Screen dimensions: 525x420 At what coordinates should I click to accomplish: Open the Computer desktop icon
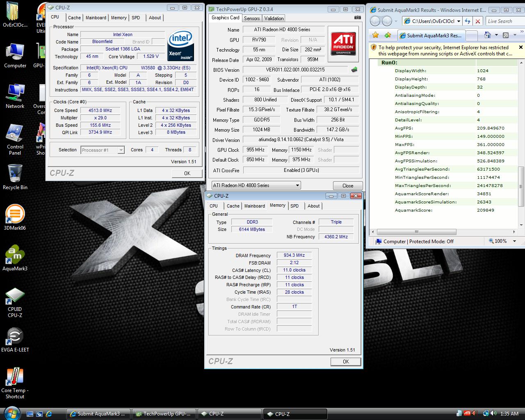[x=15, y=56]
